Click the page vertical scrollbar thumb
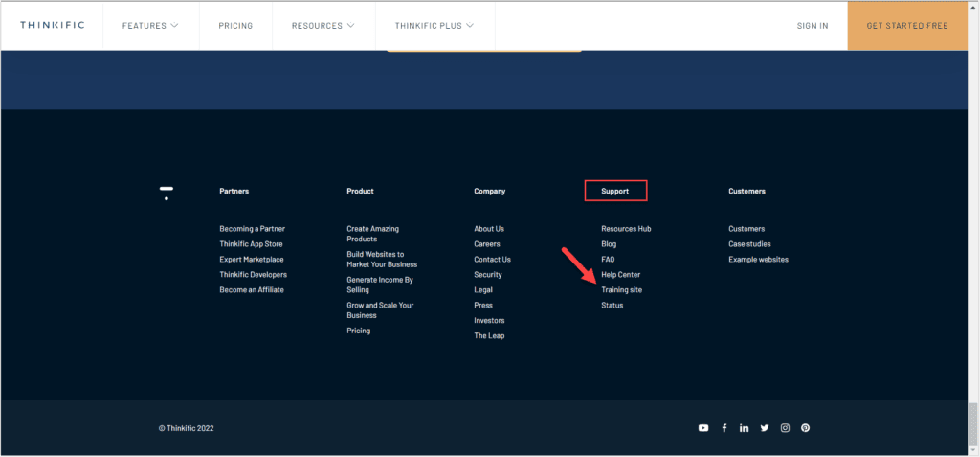This screenshot has height=457, width=980. [973, 423]
